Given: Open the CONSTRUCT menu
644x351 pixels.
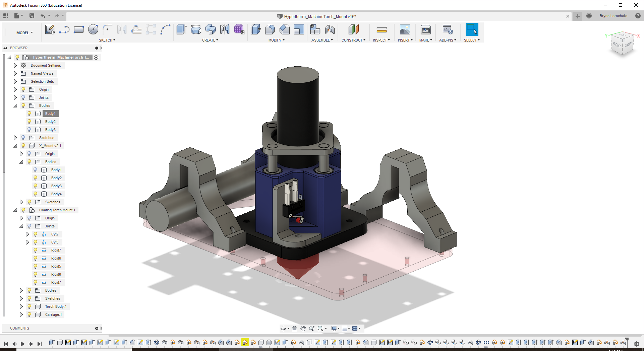Looking at the screenshot, I should [x=353, y=40].
